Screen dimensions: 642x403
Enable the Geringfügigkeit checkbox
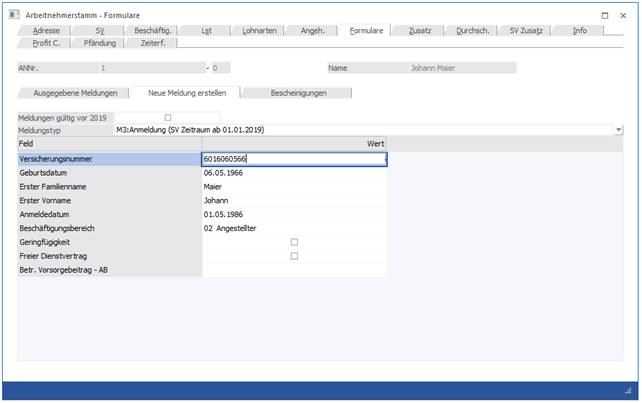pos(294,242)
